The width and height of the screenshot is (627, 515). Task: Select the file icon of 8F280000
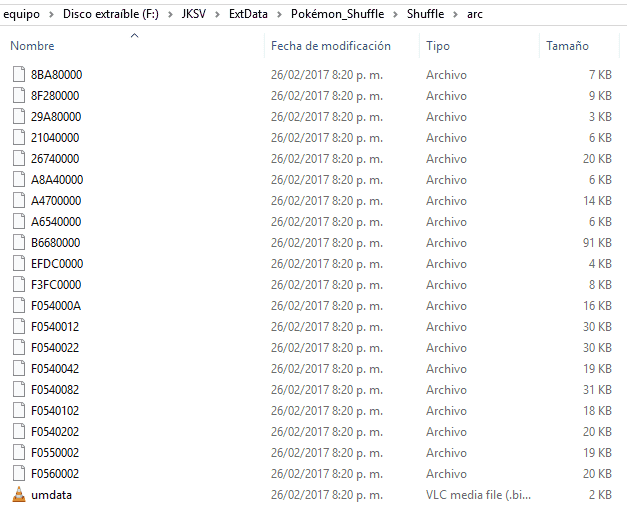tap(19, 96)
